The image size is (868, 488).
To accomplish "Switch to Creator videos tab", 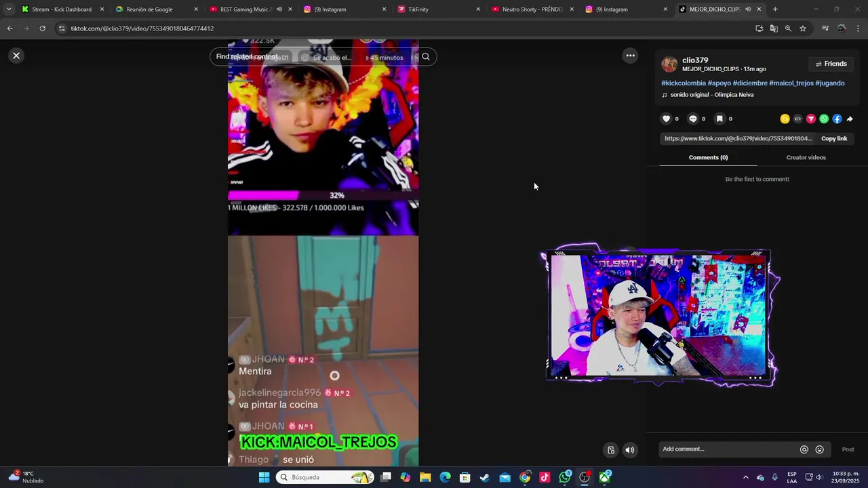I will [x=806, y=157].
